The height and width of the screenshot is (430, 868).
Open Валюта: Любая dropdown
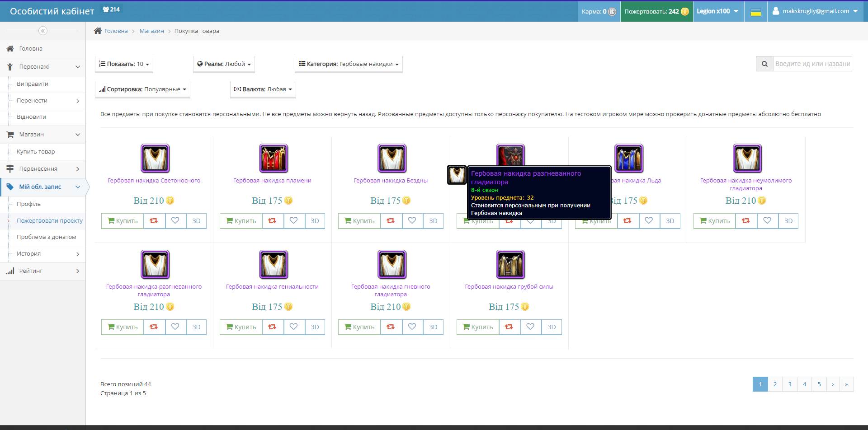tap(263, 89)
